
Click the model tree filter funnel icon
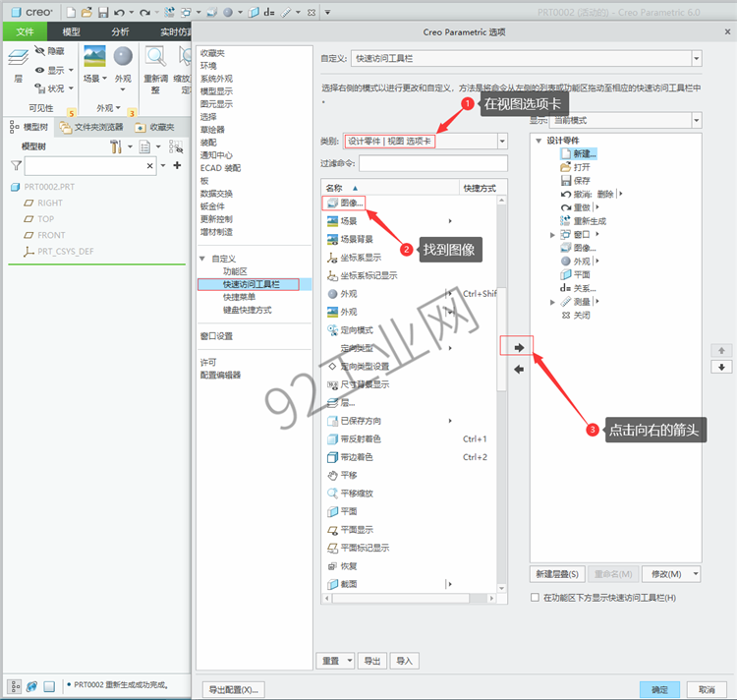pos(16,165)
